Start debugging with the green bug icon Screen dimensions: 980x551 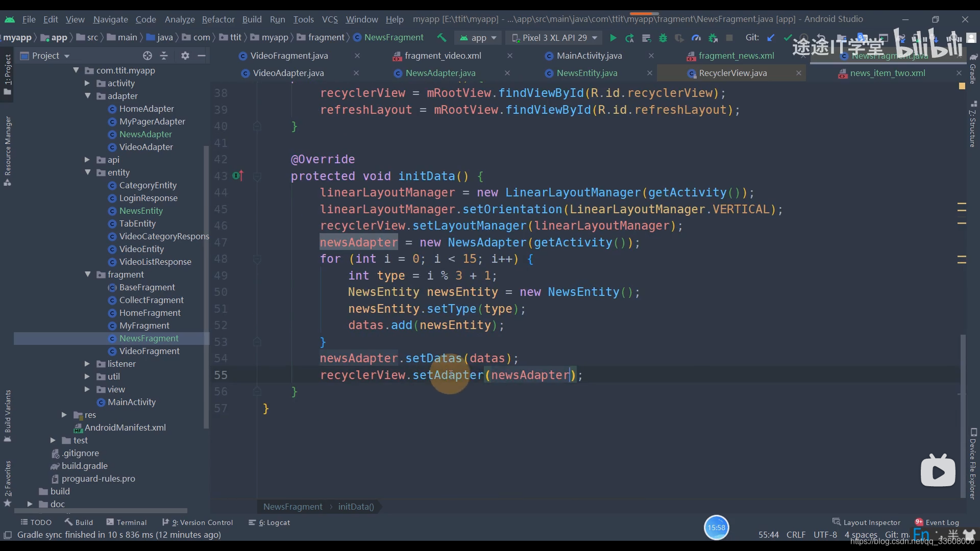pos(663,38)
